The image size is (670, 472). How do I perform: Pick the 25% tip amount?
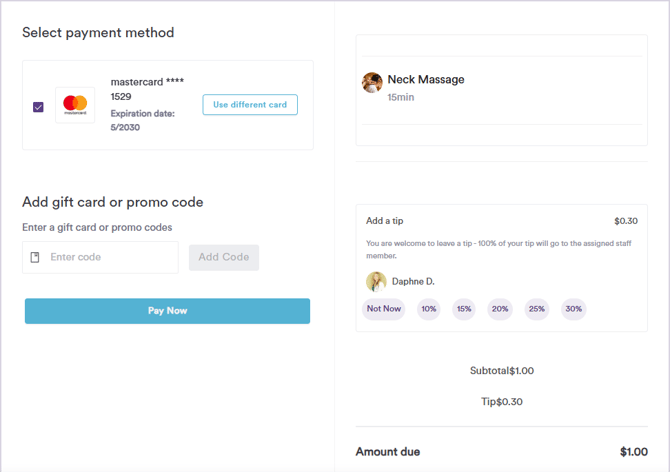[537, 309]
